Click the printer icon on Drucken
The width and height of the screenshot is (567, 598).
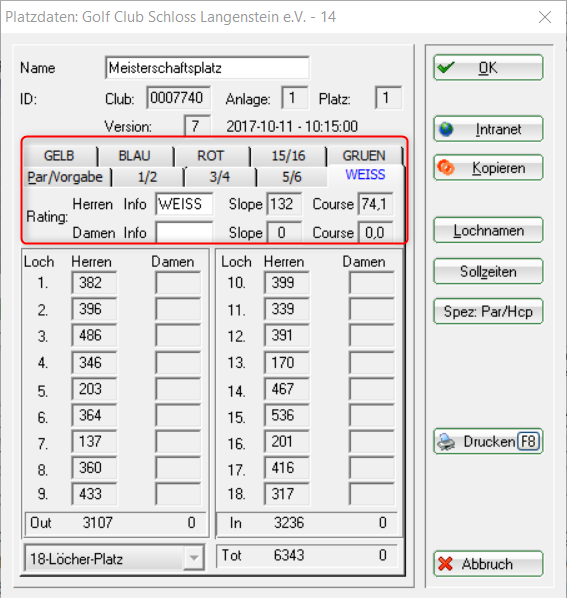coord(446,442)
